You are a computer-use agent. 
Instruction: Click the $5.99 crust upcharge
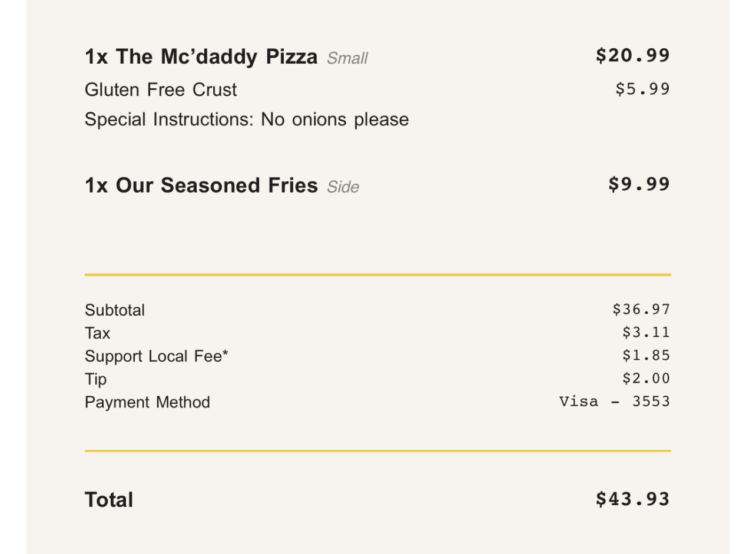tap(642, 89)
